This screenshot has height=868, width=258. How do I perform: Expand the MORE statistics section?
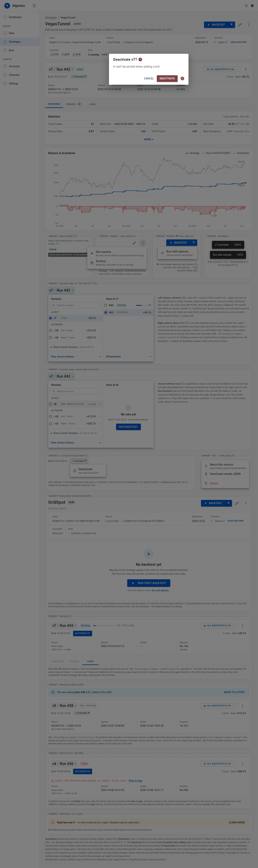point(149,139)
